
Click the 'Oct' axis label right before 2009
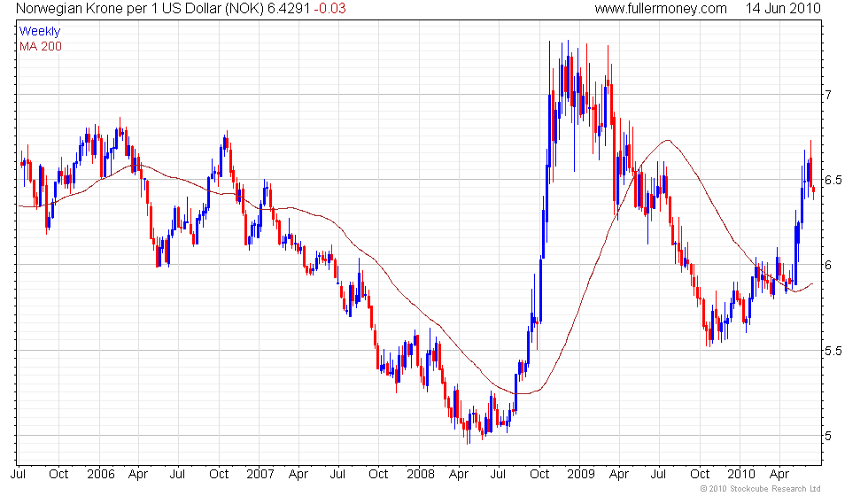click(x=539, y=475)
